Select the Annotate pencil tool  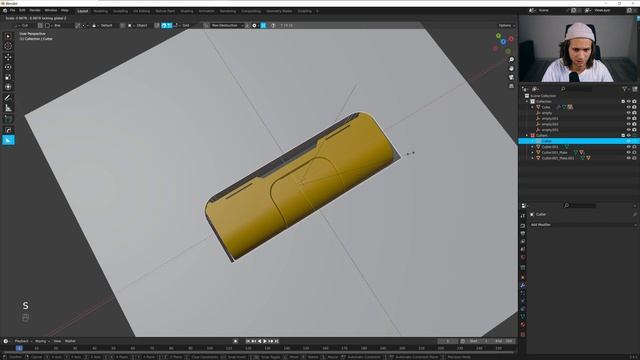pos(8,98)
